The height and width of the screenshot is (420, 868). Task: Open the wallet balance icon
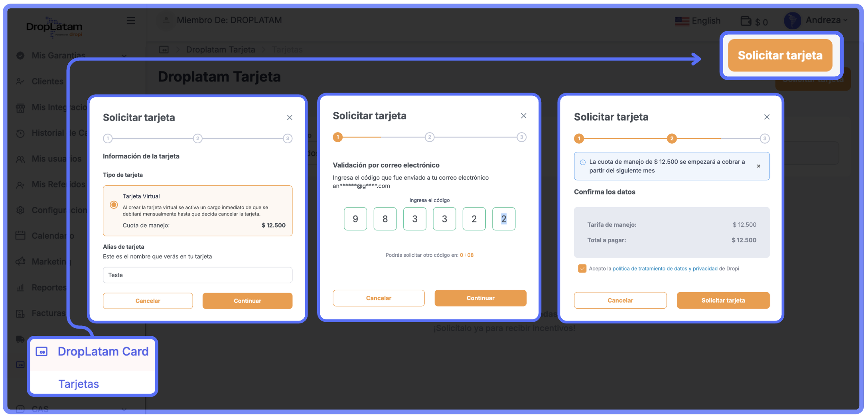pos(746,21)
